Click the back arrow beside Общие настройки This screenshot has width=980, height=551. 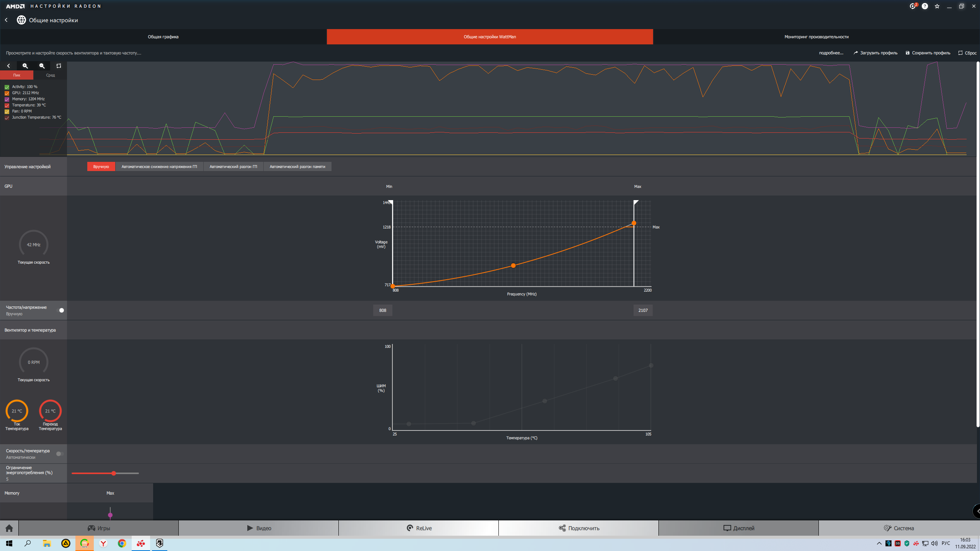pyautogui.click(x=6, y=20)
